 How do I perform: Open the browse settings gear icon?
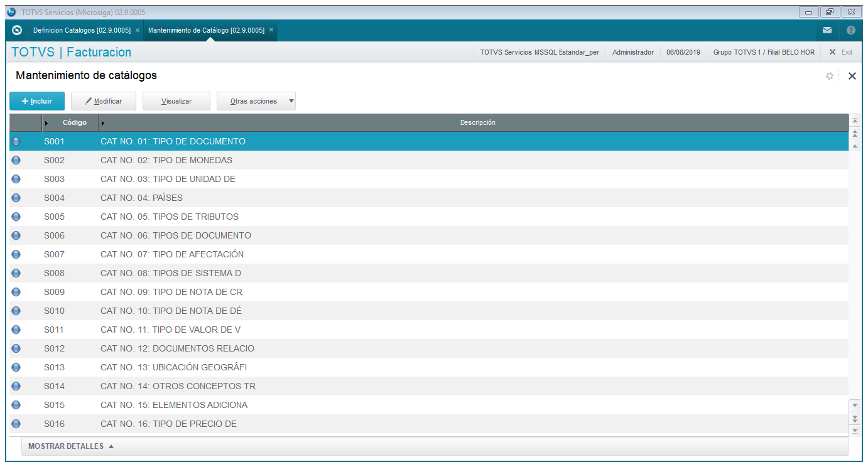tap(830, 76)
